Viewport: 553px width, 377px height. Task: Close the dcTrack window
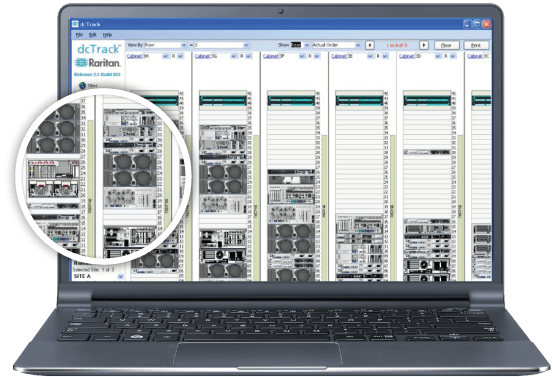(x=486, y=24)
